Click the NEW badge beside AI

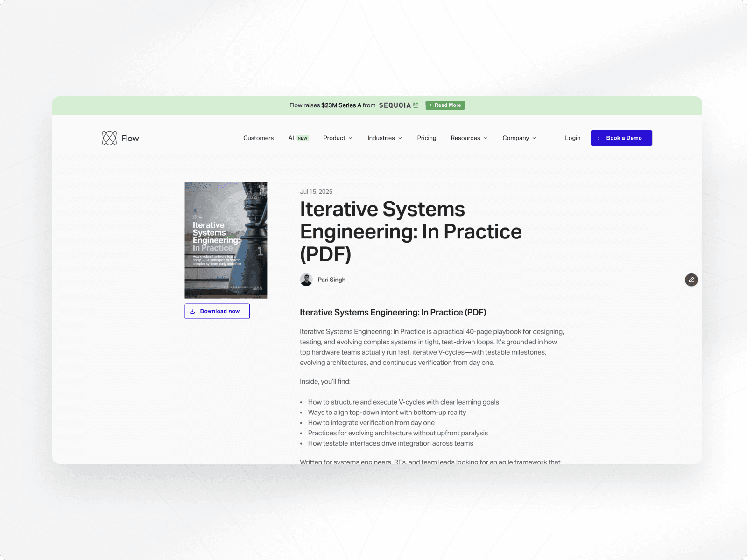[302, 138]
